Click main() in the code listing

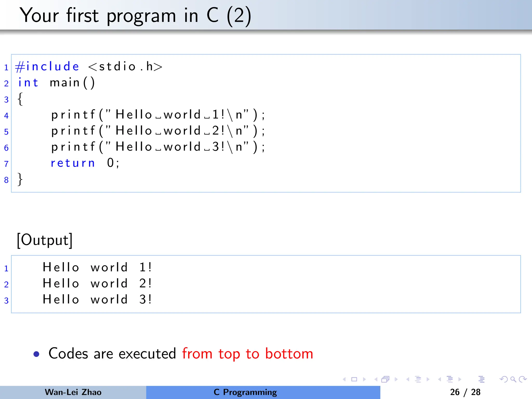tap(72, 83)
